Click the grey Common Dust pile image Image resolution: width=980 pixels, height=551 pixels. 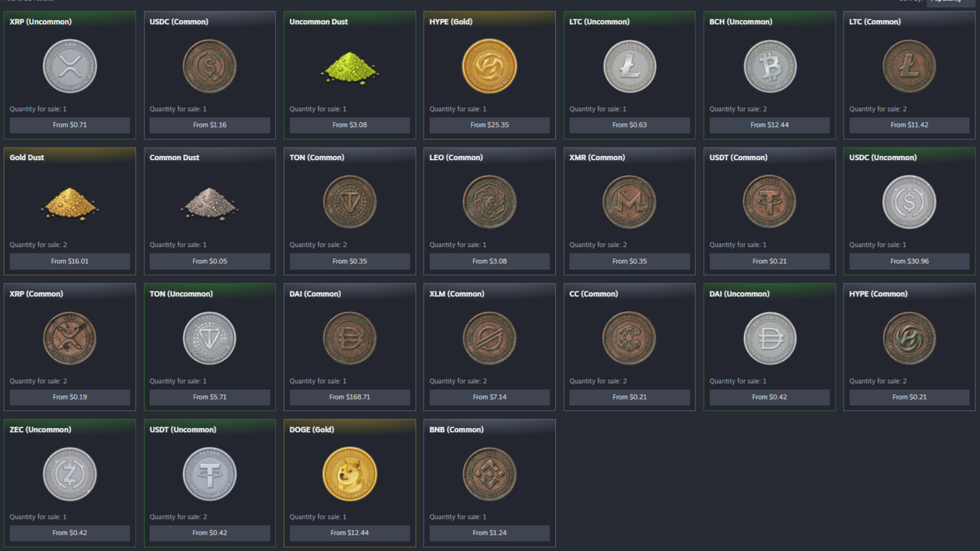210,204
